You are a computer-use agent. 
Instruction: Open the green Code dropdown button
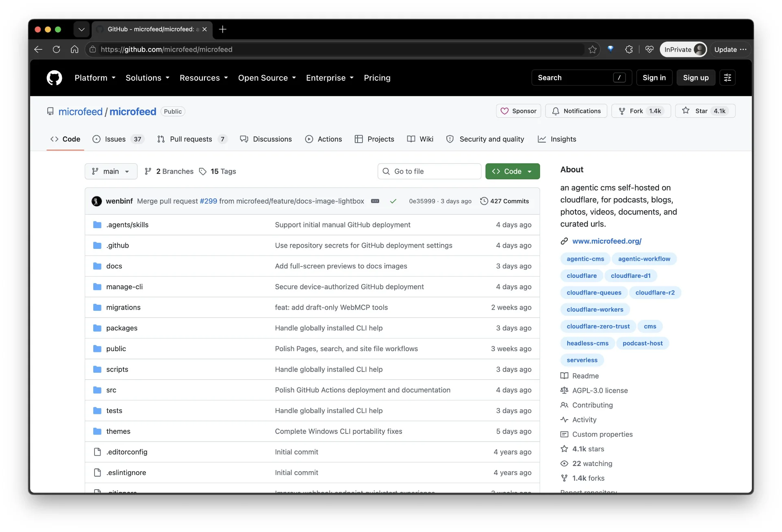tap(512, 171)
